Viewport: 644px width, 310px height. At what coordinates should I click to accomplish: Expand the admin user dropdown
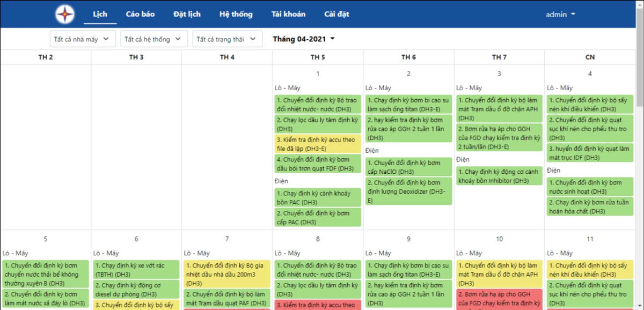click(x=560, y=14)
